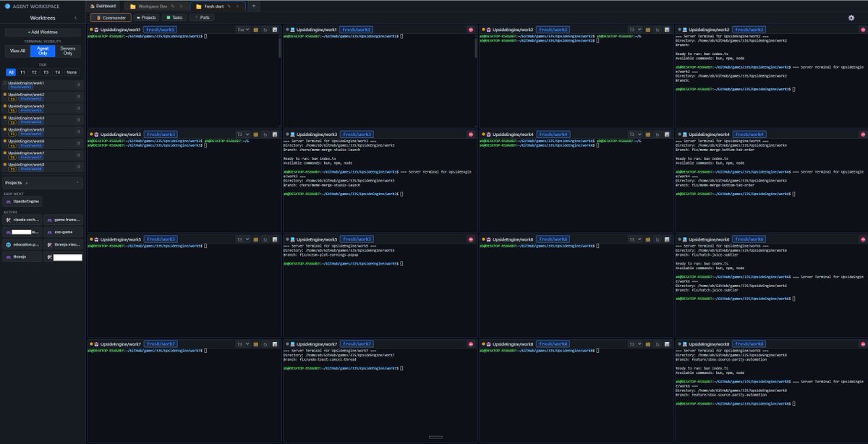Click refresh icon in work3 agent terminal header
The image size is (868, 444).
265,134
